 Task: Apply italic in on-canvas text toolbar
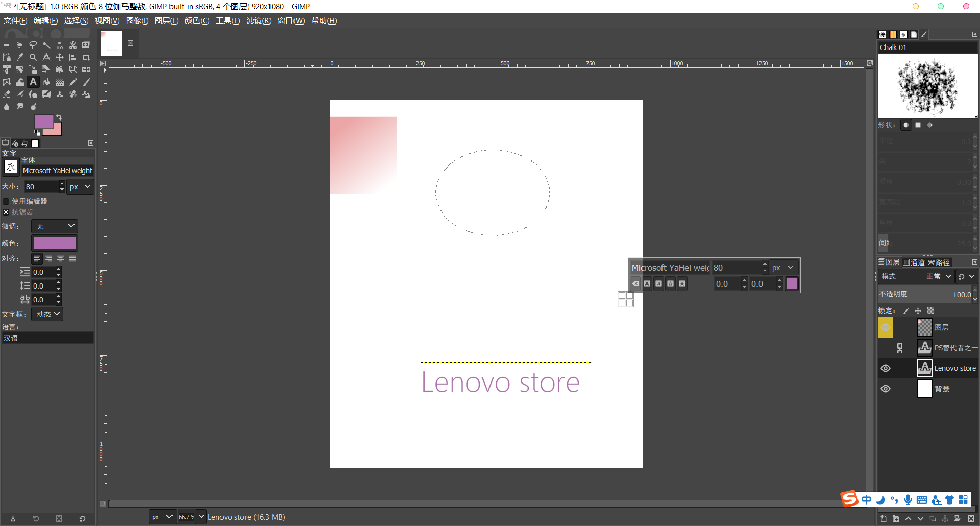(x=659, y=284)
